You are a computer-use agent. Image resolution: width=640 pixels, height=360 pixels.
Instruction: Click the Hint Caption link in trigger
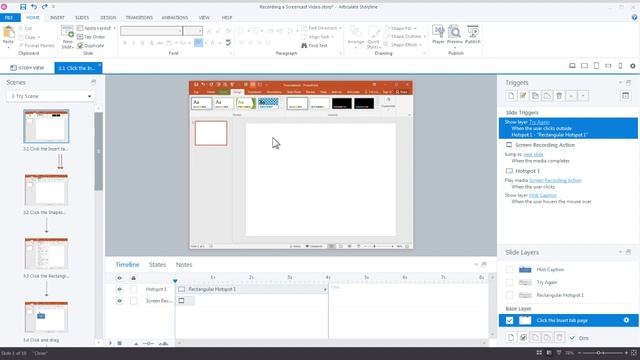coord(542,195)
